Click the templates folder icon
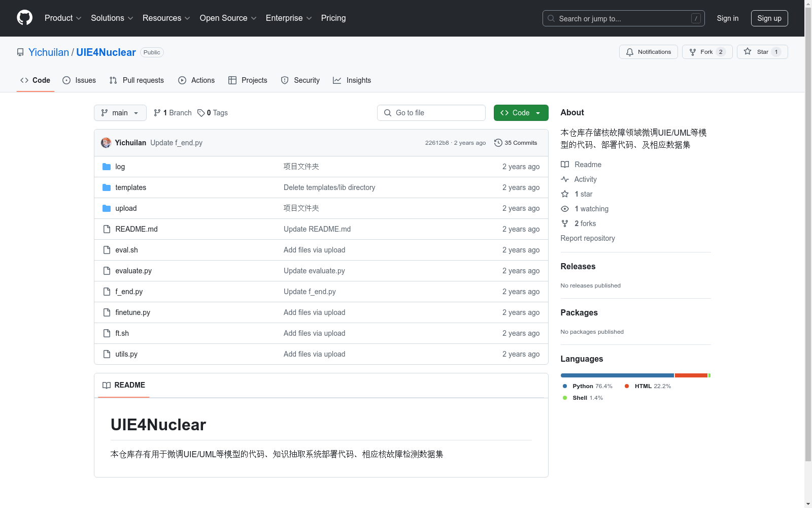 coord(107,187)
